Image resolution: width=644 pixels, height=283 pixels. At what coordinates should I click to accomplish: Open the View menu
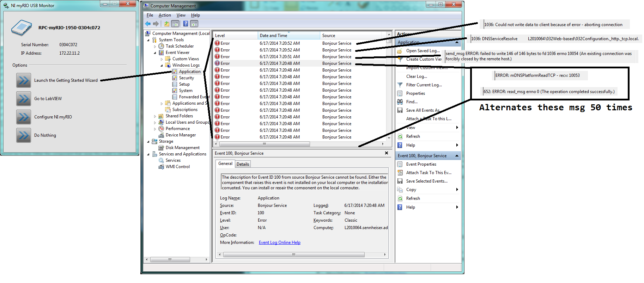(x=181, y=15)
